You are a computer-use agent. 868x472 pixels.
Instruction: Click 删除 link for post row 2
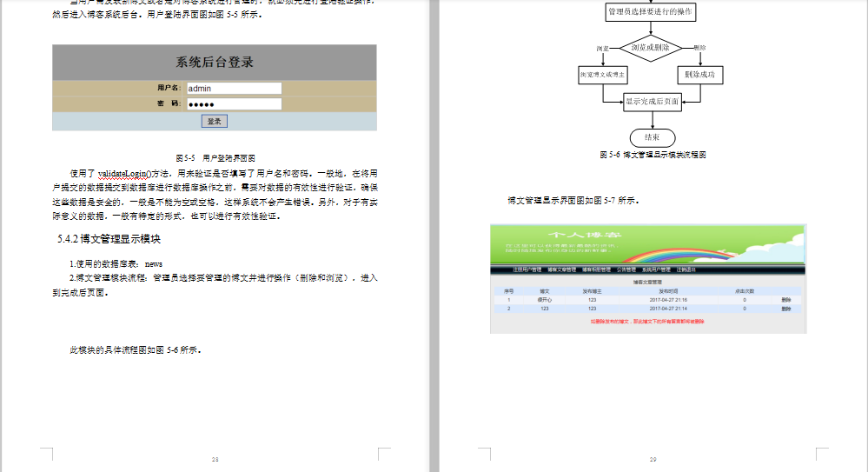tap(785, 309)
